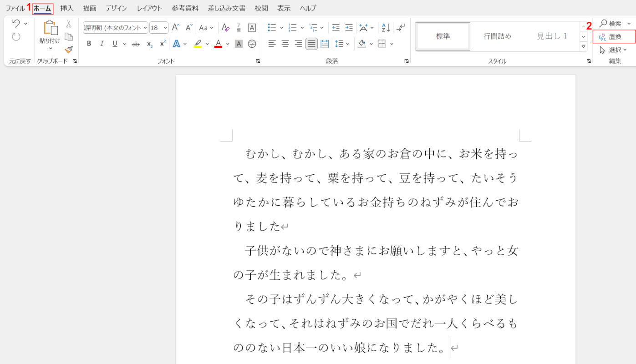Screen dimensions: 636x364
Task: Align paragraph text right
Action: click(x=298, y=44)
